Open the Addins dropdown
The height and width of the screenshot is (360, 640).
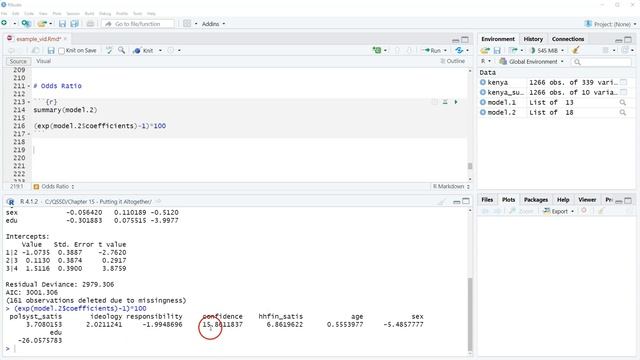pyautogui.click(x=213, y=24)
